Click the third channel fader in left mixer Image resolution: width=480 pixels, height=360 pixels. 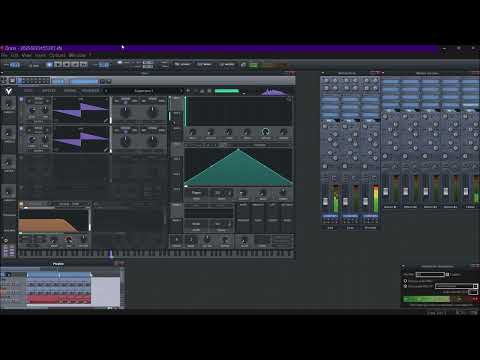[x=365, y=202]
